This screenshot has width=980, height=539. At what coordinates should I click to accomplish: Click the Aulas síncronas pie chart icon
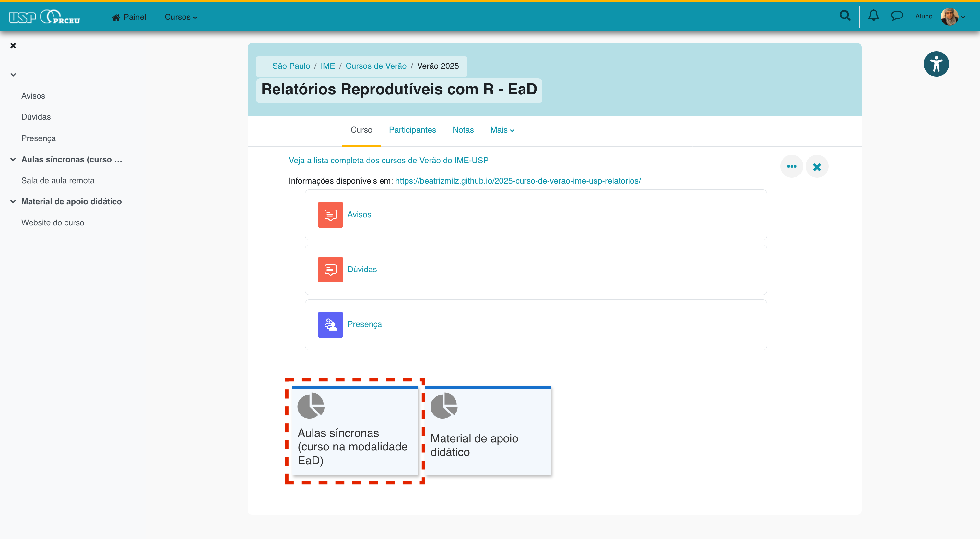click(311, 406)
